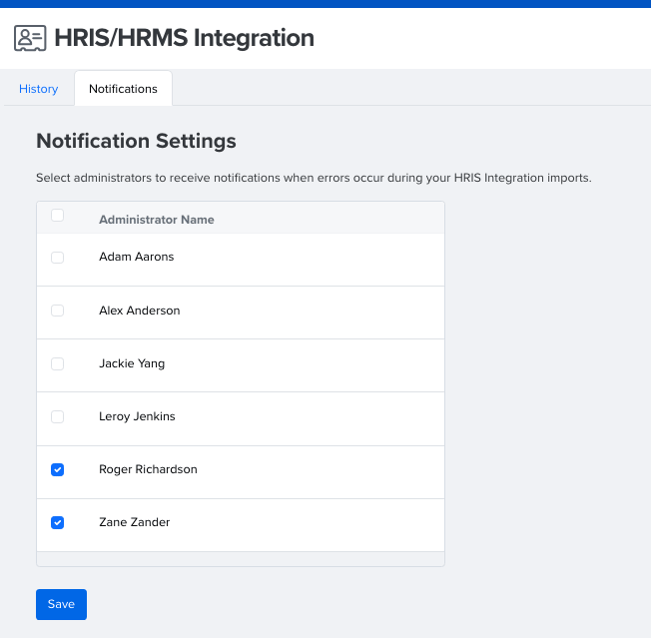Image resolution: width=651 pixels, height=638 pixels.
Task: Select the Notifications tab
Action: pos(123,89)
